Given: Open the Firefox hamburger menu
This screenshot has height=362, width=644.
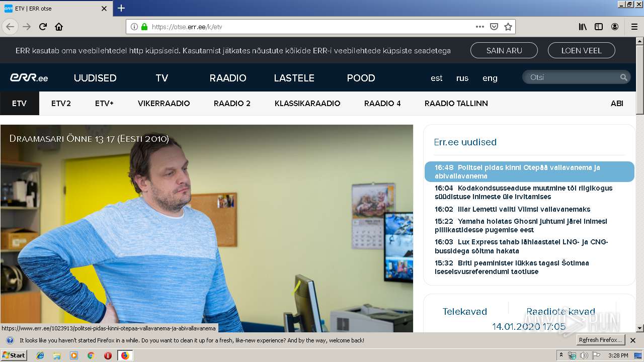Looking at the screenshot, I should click(634, 27).
